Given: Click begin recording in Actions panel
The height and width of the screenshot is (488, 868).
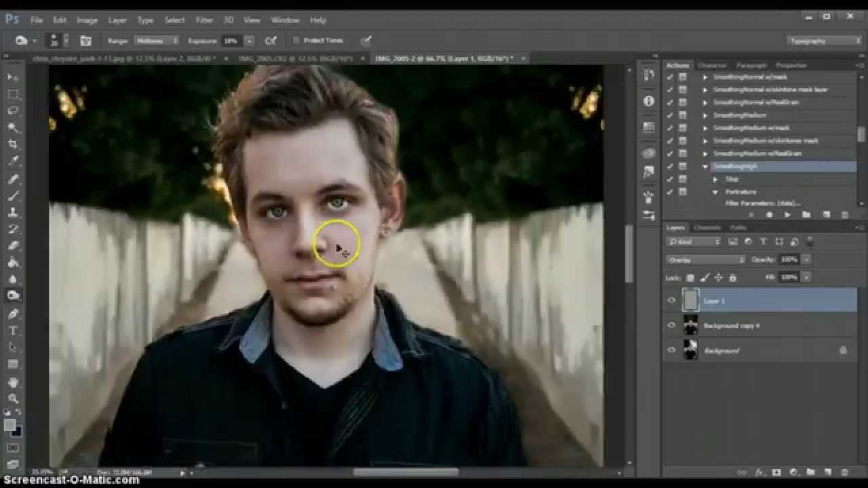Looking at the screenshot, I should 769,215.
